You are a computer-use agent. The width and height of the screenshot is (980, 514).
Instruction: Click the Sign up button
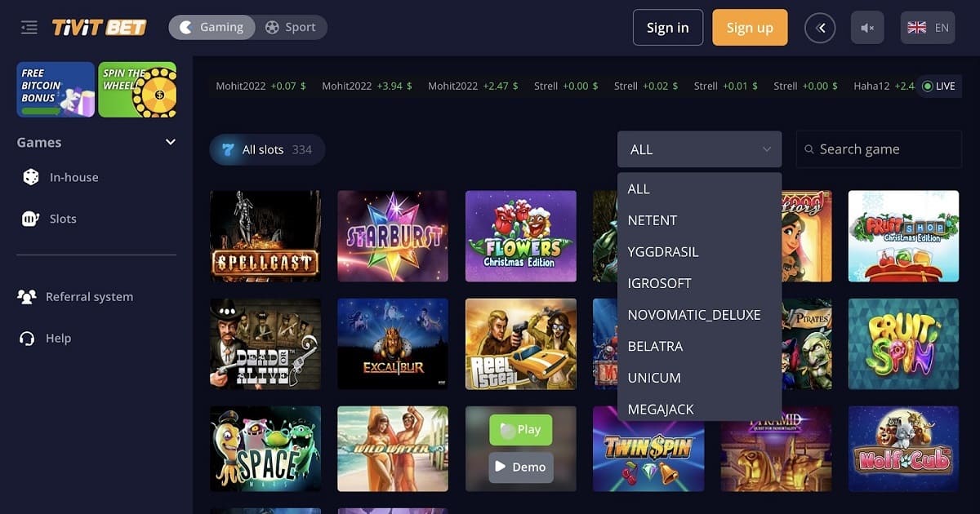point(750,28)
